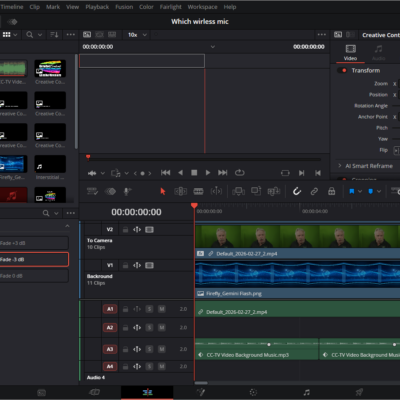Open the Edit page icon in bottom bar
This screenshot has width=400, height=400.
(x=147, y=392)
